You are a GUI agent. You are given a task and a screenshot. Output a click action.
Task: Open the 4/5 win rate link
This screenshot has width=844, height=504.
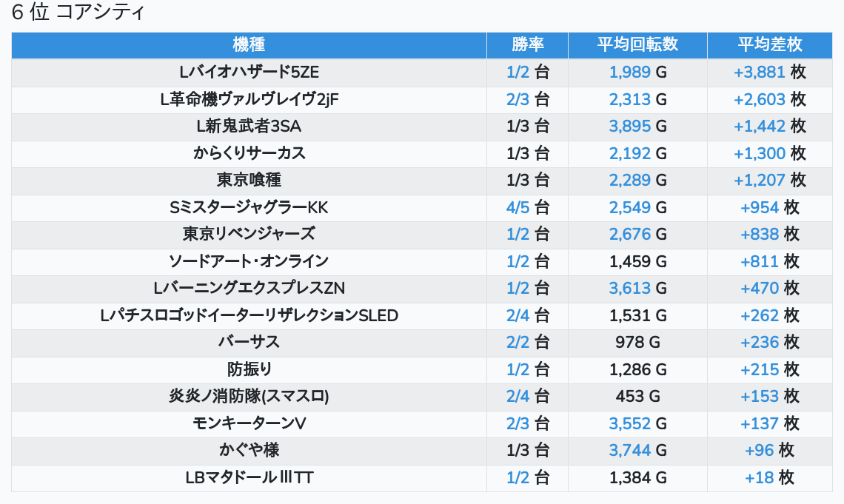pos(518,207)
